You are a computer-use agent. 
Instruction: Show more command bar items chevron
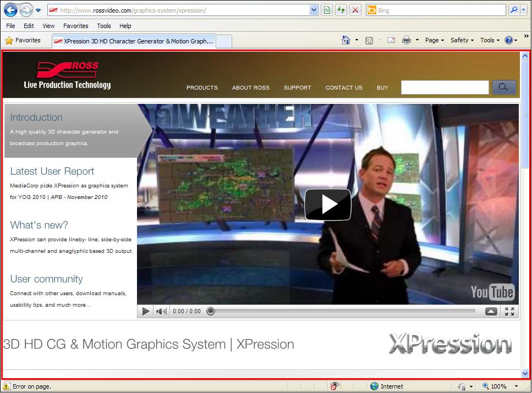tap(526, 36)
